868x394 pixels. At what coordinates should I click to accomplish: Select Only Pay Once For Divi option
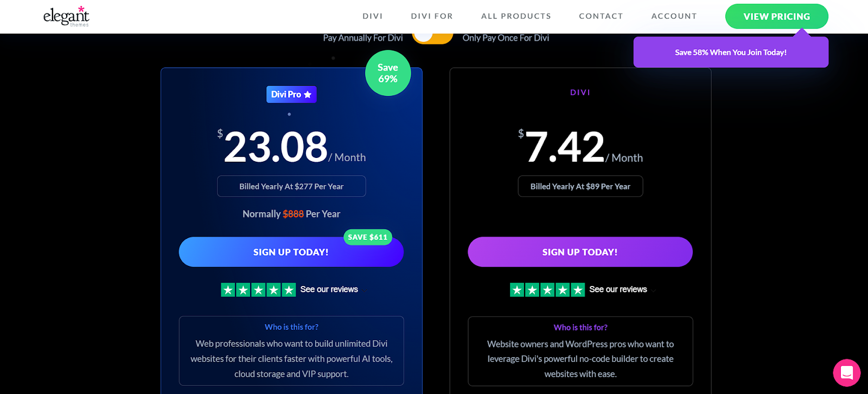point(506,38)
